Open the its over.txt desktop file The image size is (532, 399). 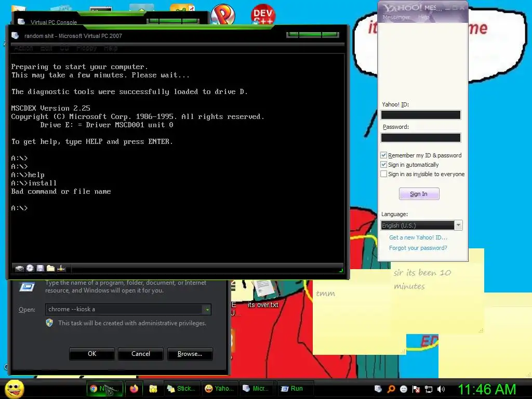point(263,294)
